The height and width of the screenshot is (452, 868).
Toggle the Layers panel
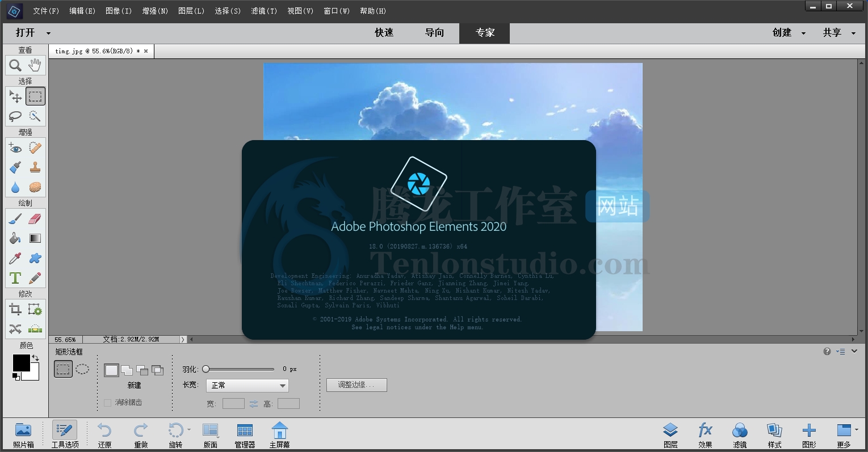(x=670, y=435)
